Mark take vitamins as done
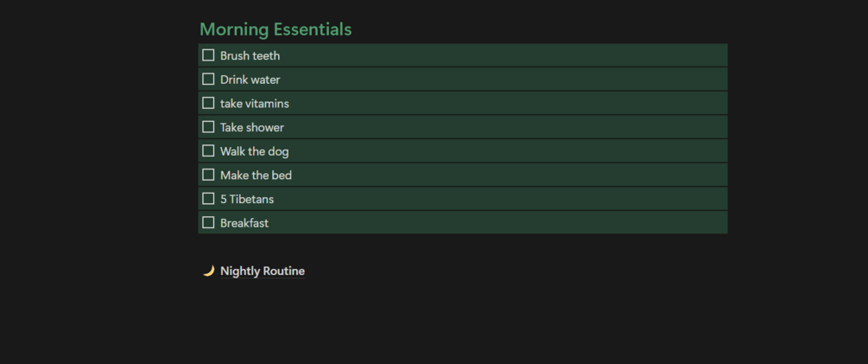 (x=208, y=103)
